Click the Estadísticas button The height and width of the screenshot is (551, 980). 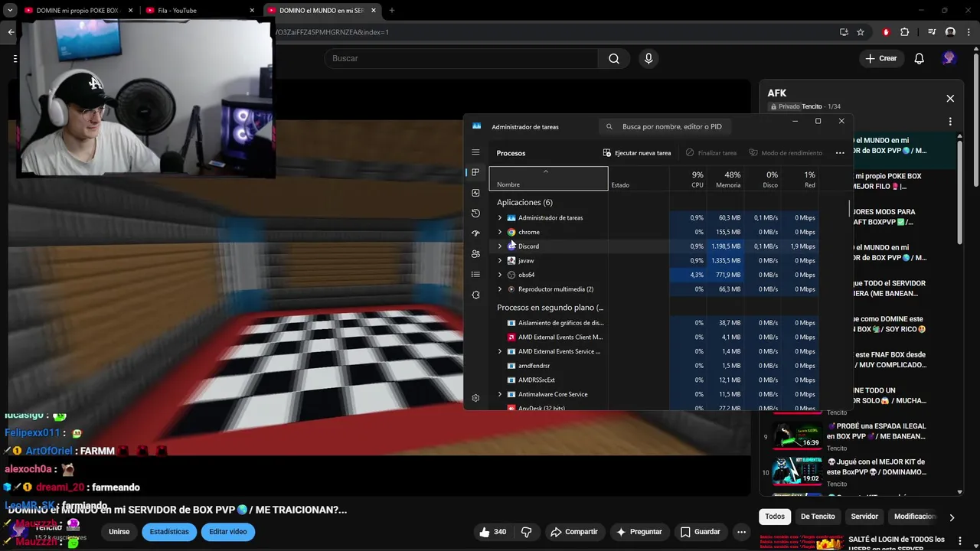[x=169, y=532]
